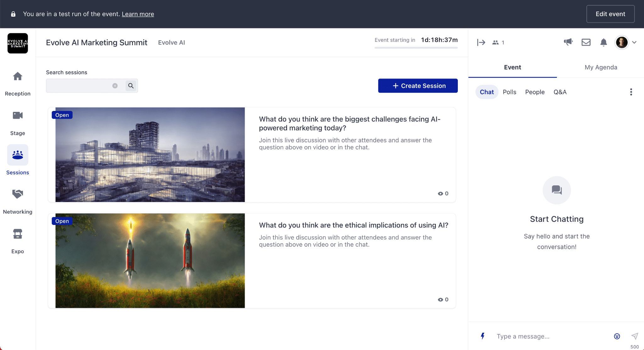This screenshot has height=350, width=644.
Task: Go to the Stage video camera icon
Action: click(x=18, y=116)
